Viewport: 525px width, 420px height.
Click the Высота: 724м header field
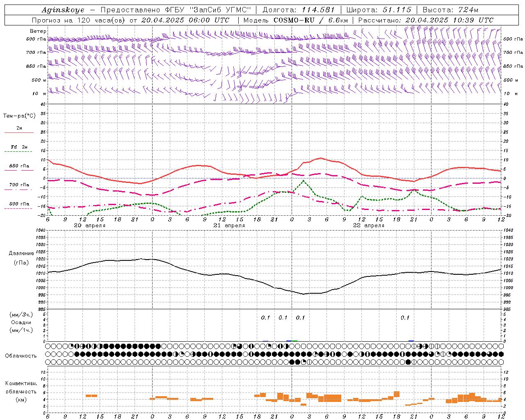click(x=450, y=10)
